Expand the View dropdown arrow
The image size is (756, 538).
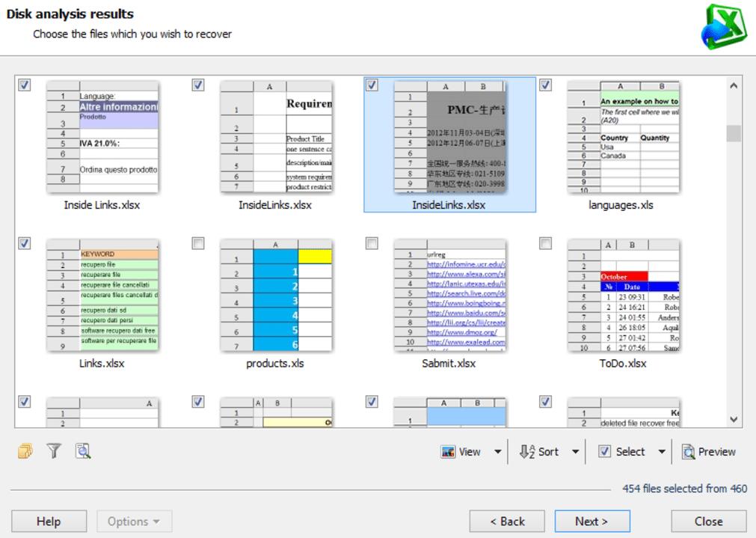pyautogui.click(x=497, y=452)
